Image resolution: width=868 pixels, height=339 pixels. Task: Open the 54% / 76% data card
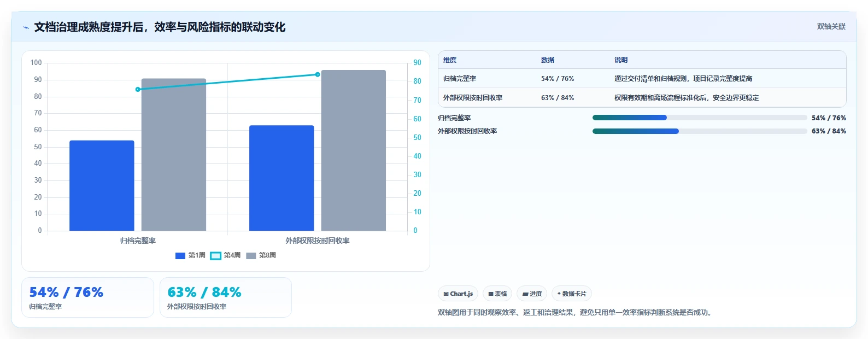pos(87,297)
